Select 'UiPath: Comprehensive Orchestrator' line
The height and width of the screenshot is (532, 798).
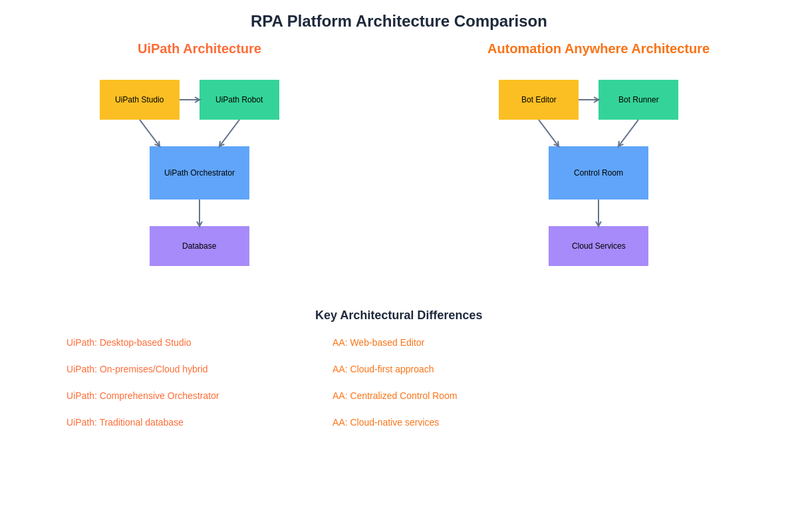click(143, 396)
